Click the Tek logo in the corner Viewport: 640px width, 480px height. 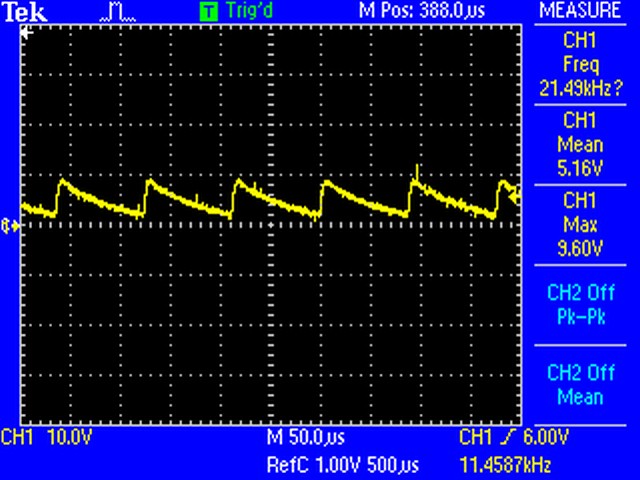pyautogui.click(x=19, y=11)
